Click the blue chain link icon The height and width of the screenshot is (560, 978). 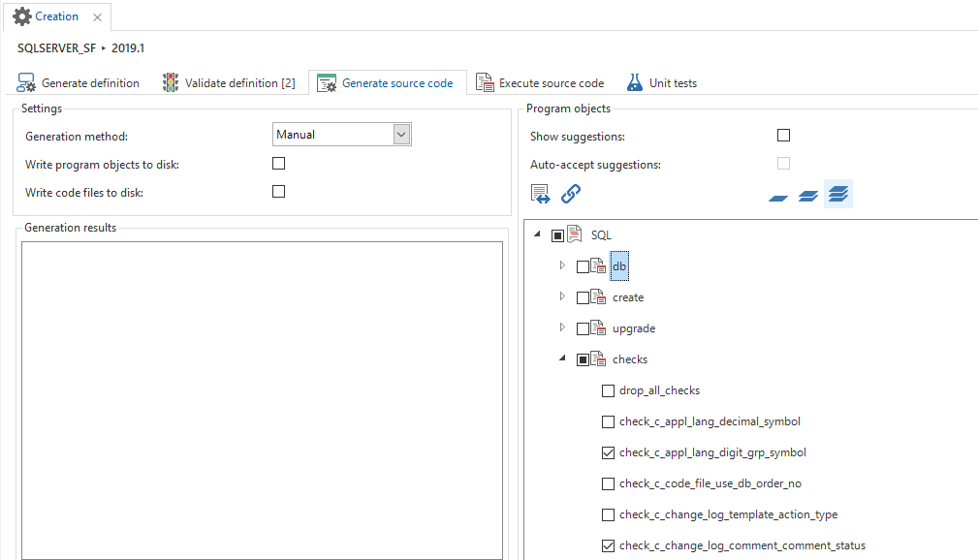tap(571, 195)
